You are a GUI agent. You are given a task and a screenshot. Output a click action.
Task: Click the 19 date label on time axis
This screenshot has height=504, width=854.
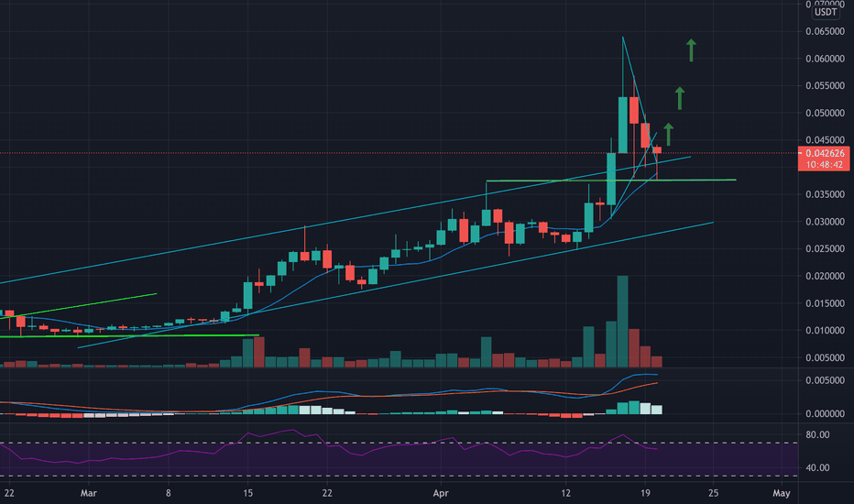coord(645,493)
